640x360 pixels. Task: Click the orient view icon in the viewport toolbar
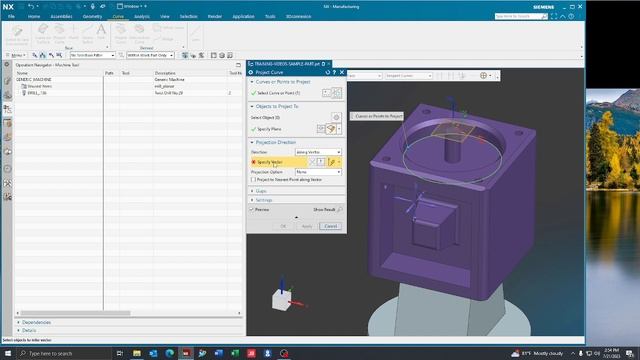click(x=484, y=76)
